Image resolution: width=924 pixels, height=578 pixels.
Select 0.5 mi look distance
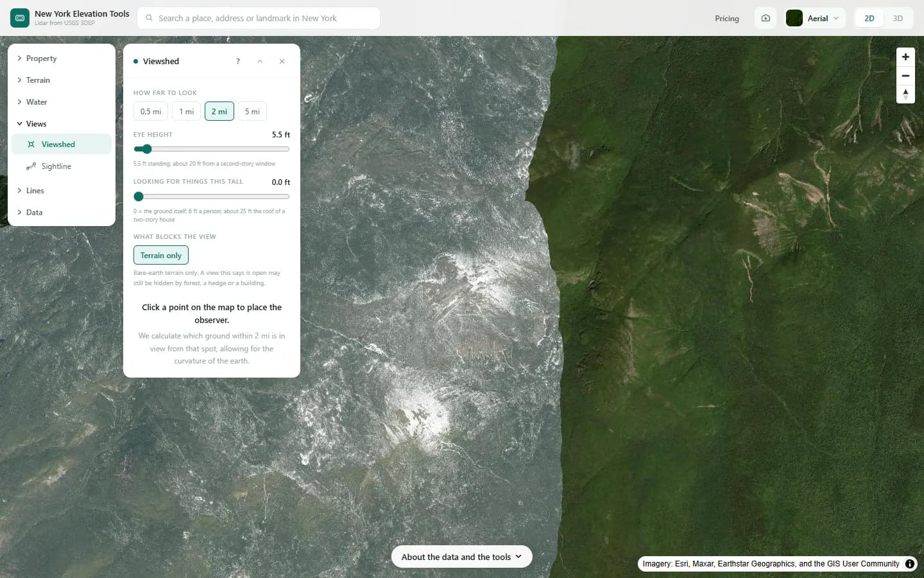[x=151, y=111]
